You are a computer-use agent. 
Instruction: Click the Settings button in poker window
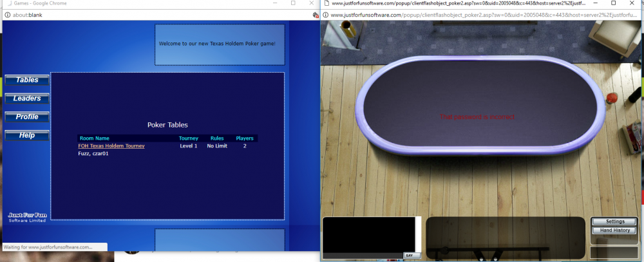615,221
